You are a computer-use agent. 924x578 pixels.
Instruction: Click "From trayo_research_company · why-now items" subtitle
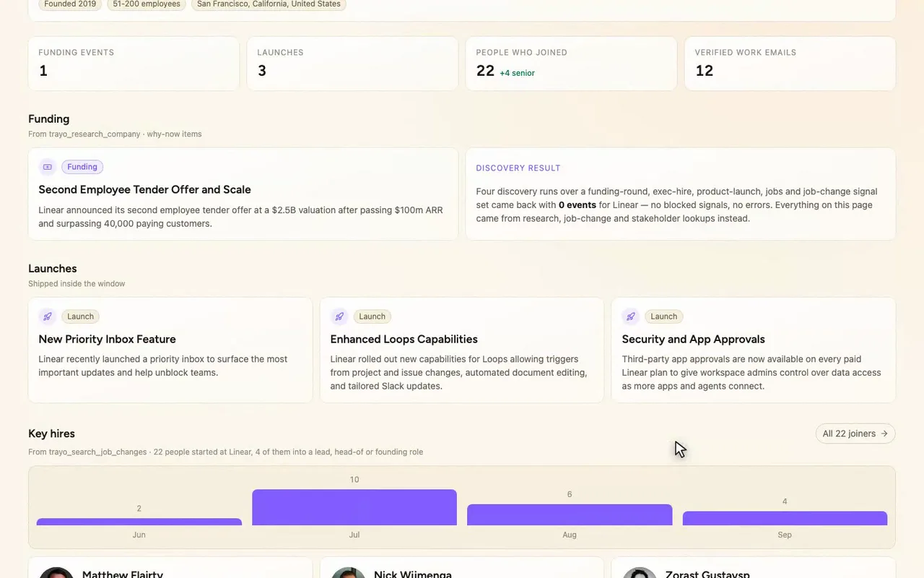pyautogui.click(x=115, y=134)
